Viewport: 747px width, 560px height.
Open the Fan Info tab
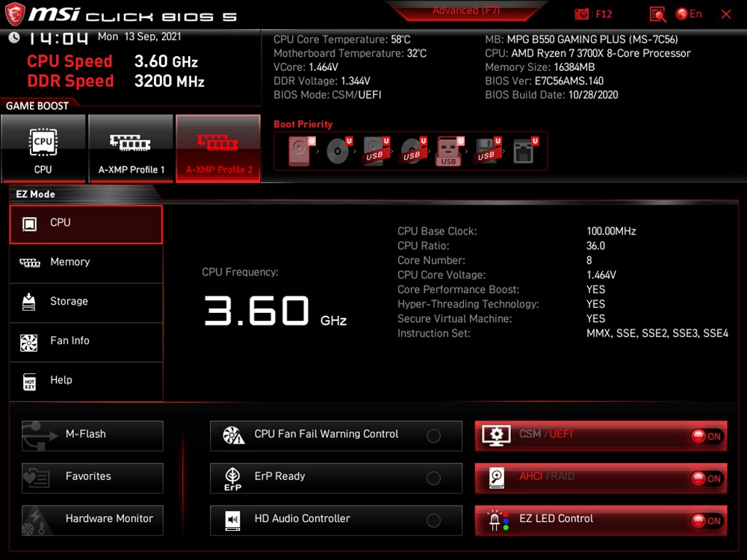(86, 343)
